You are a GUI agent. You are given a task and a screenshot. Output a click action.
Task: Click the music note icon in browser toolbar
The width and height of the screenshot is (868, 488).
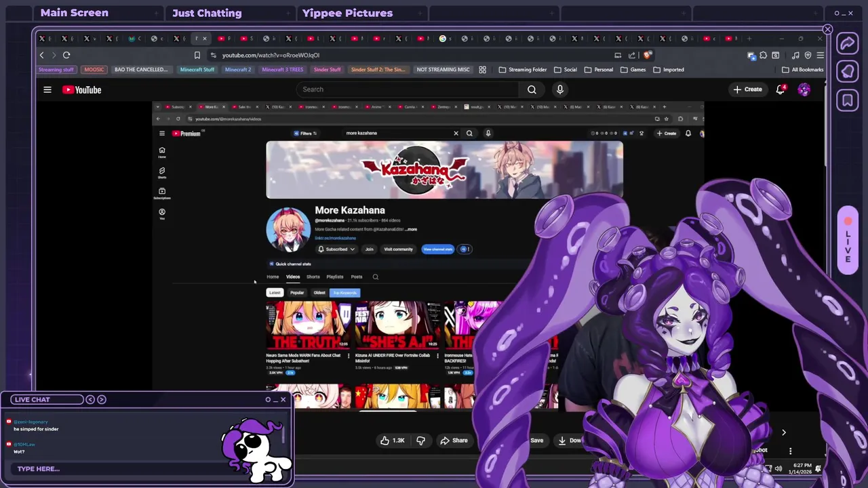click(795, 55)
